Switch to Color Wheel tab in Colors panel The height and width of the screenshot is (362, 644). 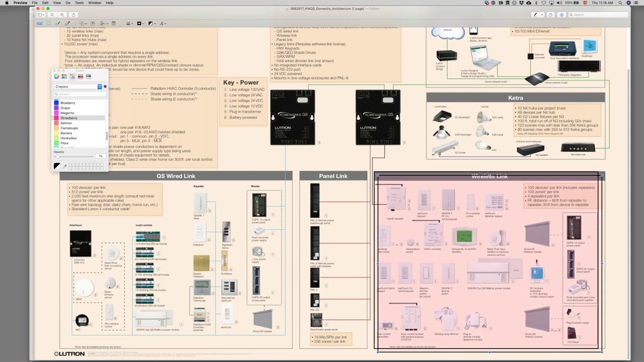point(56,76)
